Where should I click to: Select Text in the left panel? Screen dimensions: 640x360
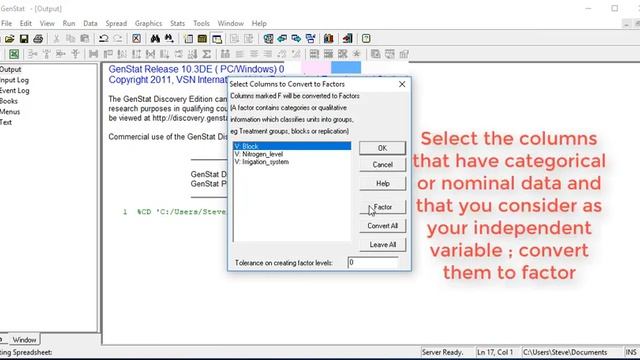[6, 122]
